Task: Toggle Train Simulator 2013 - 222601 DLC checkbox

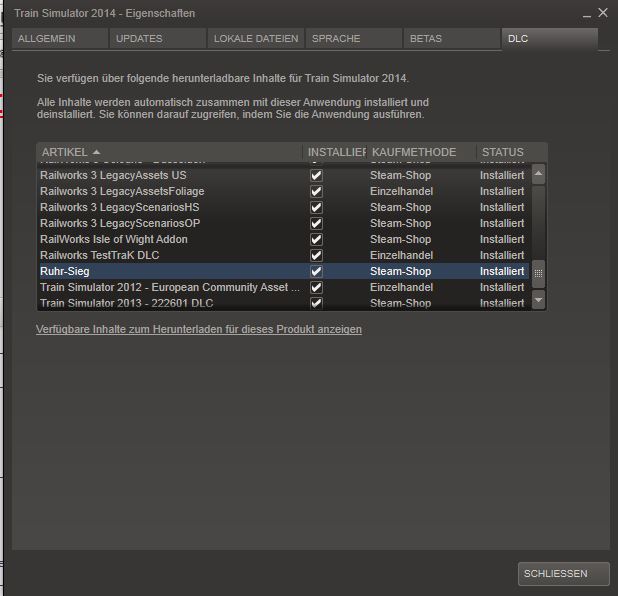Action: click(316, 303)
